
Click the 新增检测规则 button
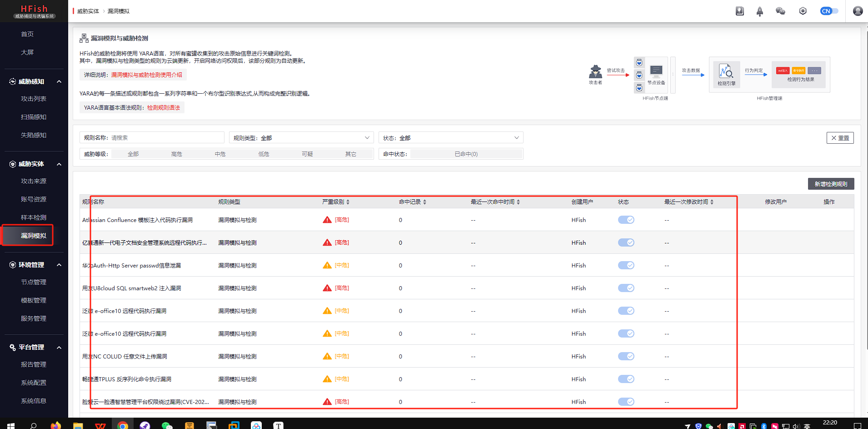(x=831, y=184)
